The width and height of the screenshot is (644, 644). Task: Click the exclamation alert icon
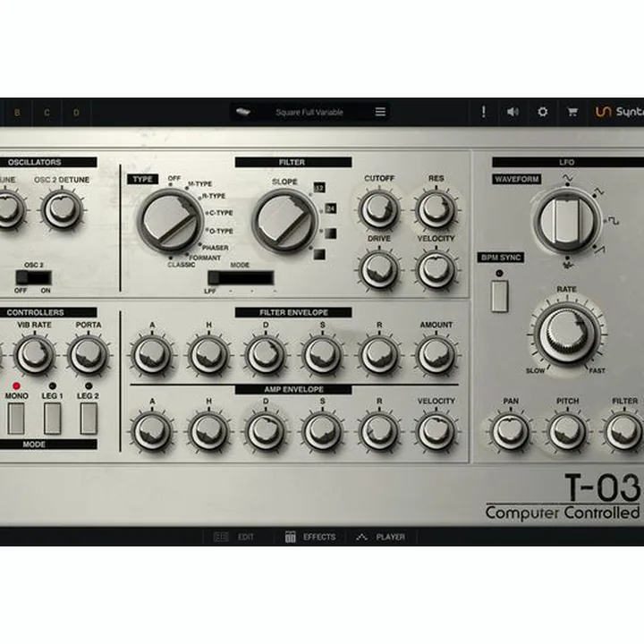pos(483,112)
